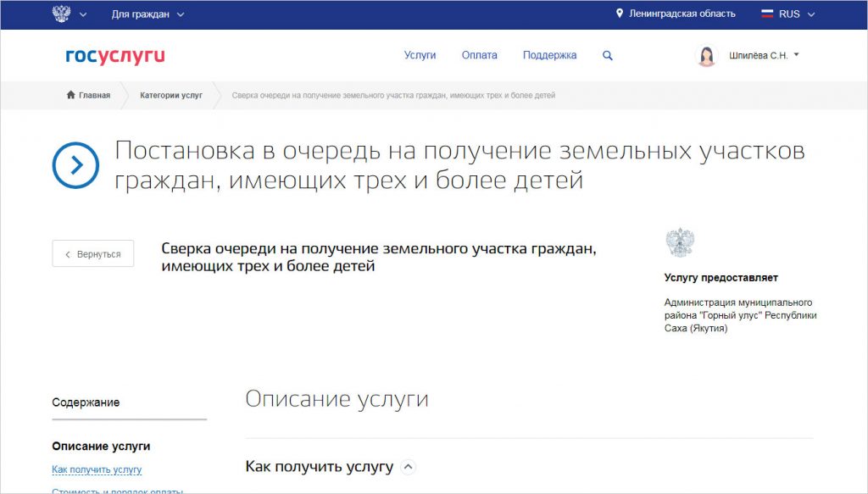Go to the госуслуги logo home
868x494 pixels.
click(115, 55)
